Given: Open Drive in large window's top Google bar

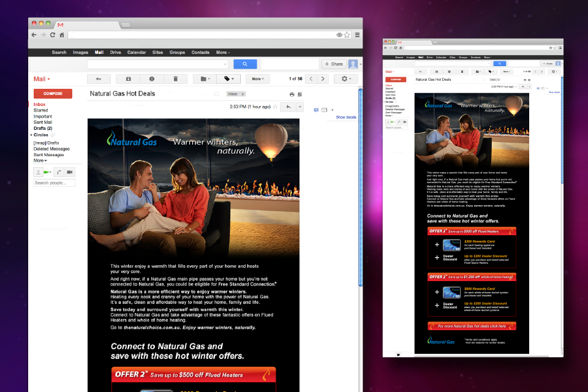Looking at the screenshot, I should point(115,53).
